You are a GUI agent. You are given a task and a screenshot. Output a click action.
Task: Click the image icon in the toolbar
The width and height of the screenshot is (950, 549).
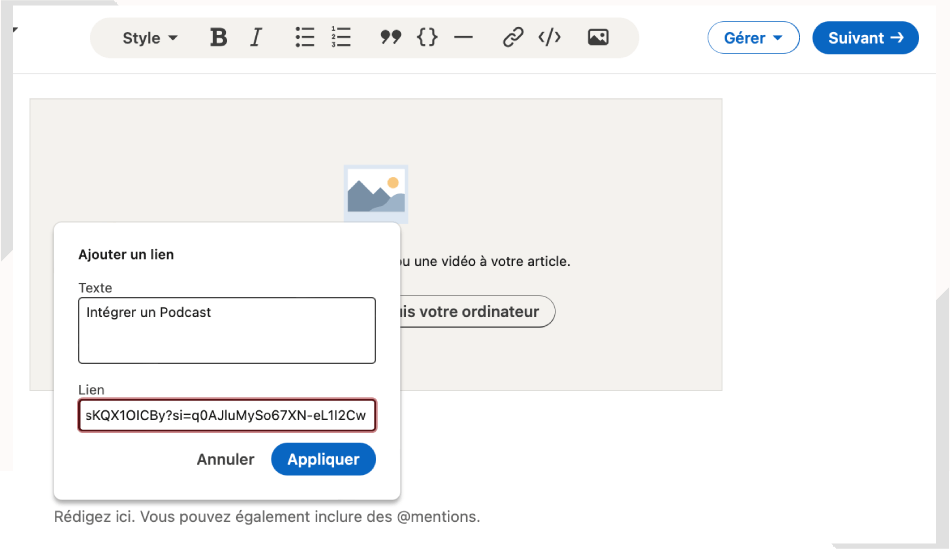click(x=598, y=38)
